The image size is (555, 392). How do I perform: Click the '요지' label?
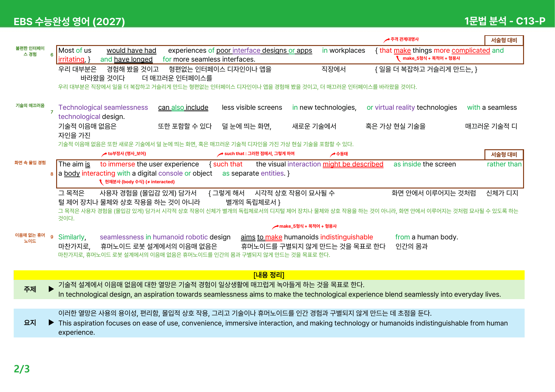click(30, 323)
